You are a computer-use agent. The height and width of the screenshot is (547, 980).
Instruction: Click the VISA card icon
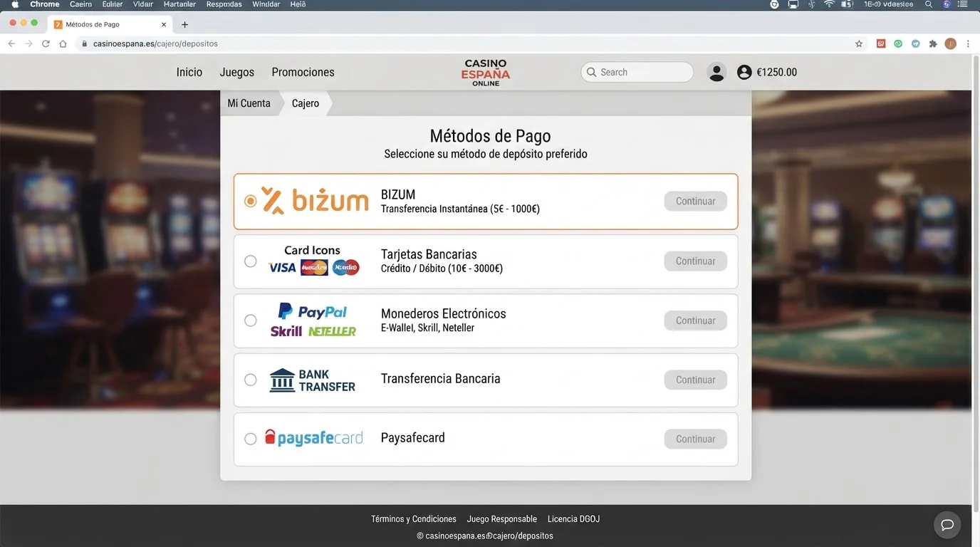pyautogui.click(x=282, y=268)
